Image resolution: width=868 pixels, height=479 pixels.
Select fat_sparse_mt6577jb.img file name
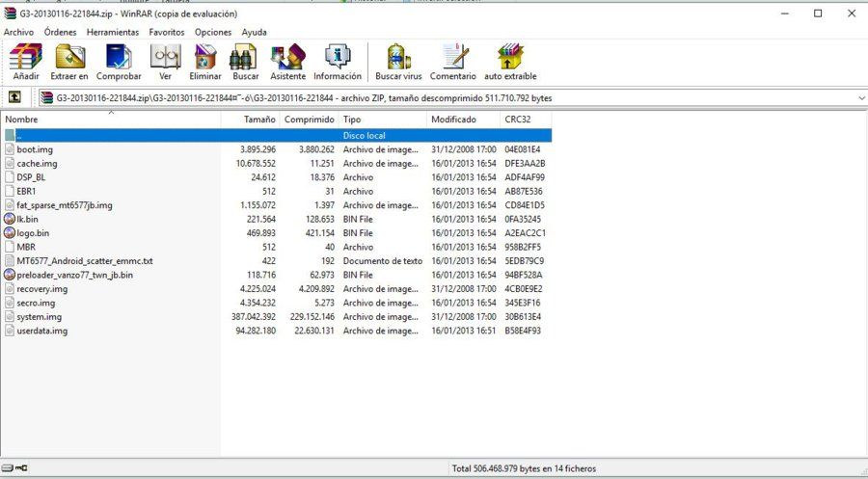pos(65,205)
